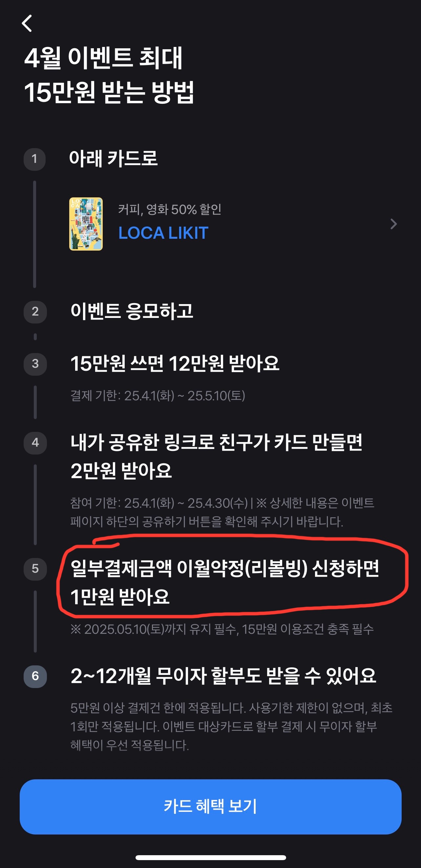Open the LOCA LIKIT card image
This screenshot has height=868, width=421.
tap(86, 224)
